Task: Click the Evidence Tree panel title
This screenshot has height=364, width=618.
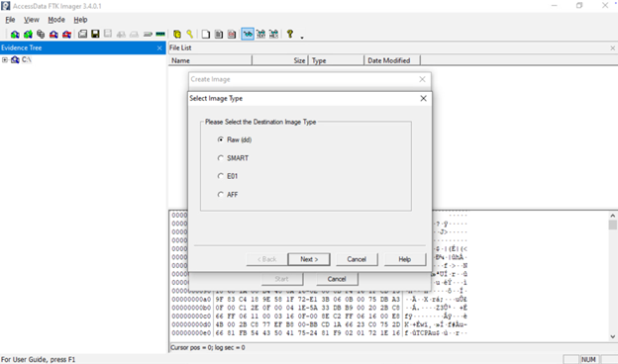Action: coord(22,48)
